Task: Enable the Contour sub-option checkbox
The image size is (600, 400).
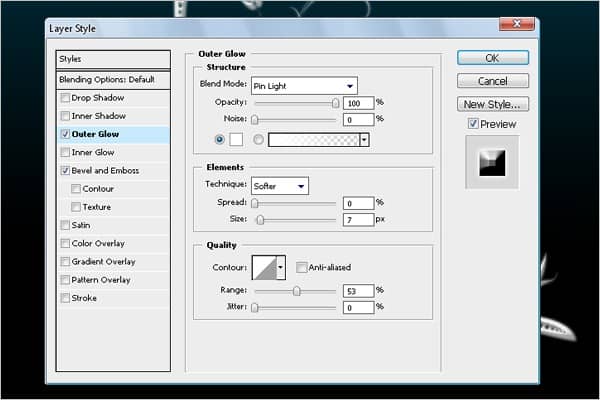Action: [x=76, y=189]
